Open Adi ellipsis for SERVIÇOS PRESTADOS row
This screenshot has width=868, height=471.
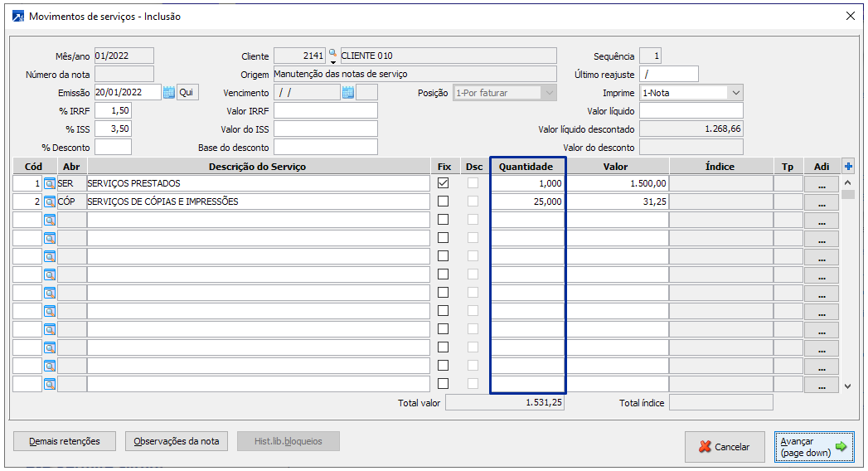coord(822,184)
